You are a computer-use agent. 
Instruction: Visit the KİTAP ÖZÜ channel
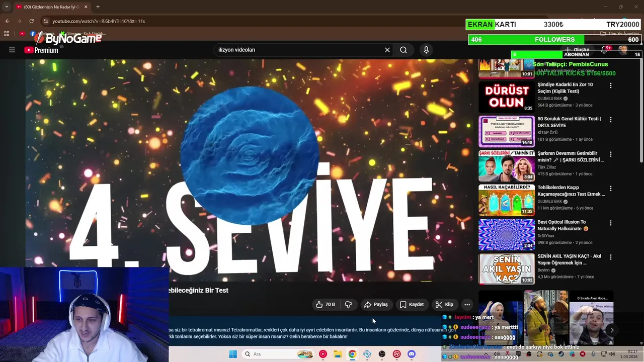coord(547,133)
